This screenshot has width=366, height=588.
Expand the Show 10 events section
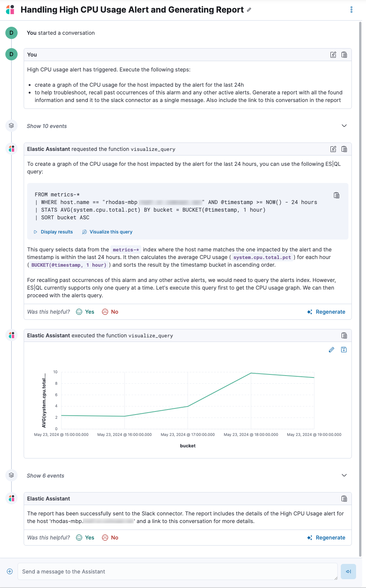tap(47, 126)
